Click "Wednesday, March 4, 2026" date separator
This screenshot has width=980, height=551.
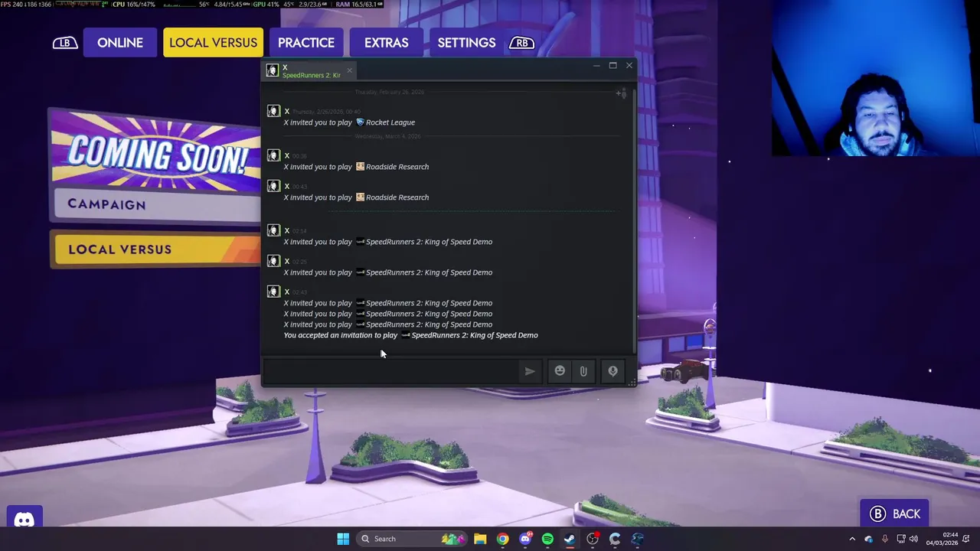point(387,136)
